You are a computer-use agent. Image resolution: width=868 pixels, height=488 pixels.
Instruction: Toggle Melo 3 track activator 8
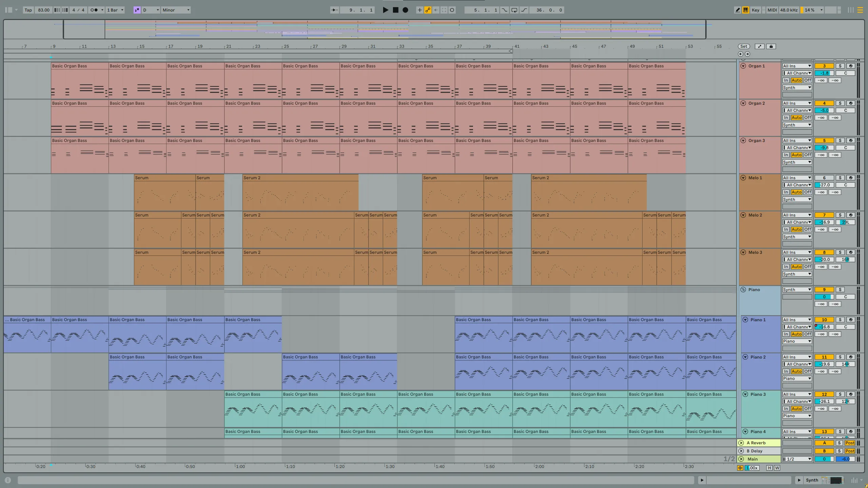tap(824, 252)
